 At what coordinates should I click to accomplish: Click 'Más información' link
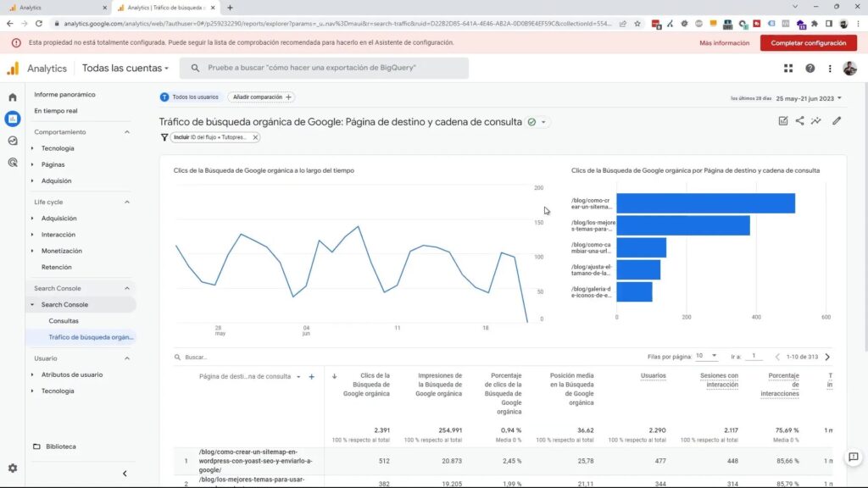point(724,43)
